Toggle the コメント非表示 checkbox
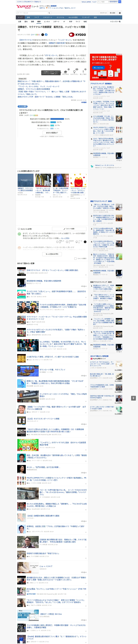This screenshot has height=644, width=138. pos(75,258)
